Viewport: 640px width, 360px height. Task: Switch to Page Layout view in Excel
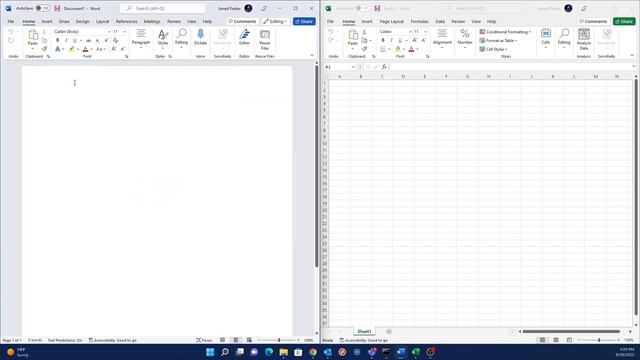coord(556,340)
